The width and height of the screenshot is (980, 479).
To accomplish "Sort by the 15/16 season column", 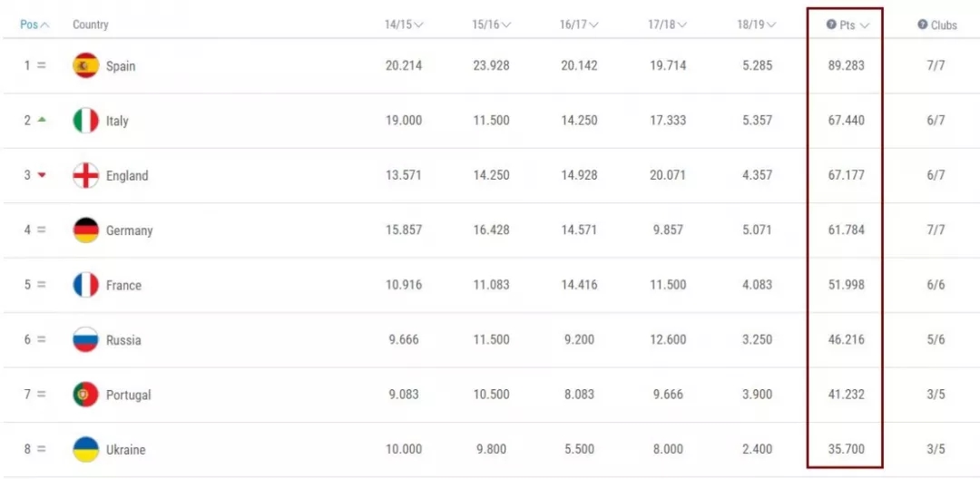I will (491, 25).
